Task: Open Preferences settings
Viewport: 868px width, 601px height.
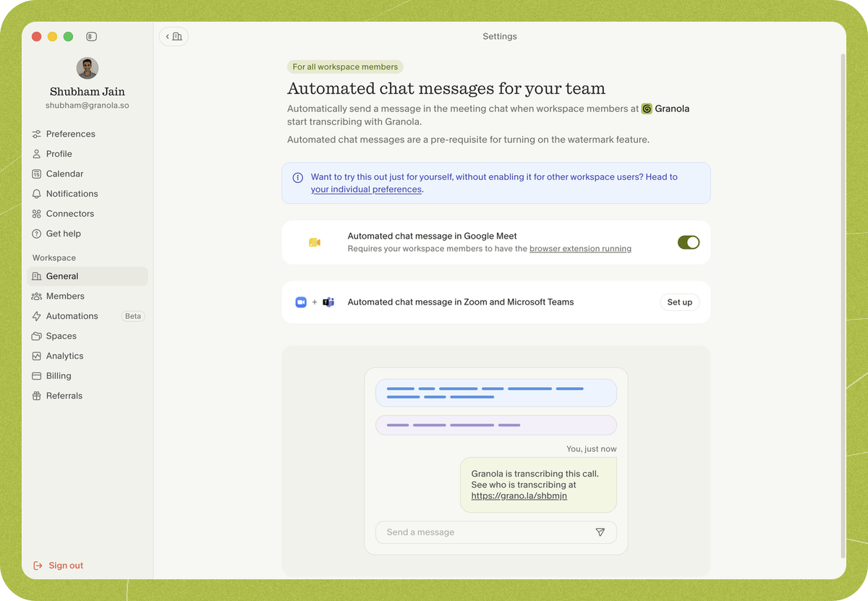Action: pos(88,134)
